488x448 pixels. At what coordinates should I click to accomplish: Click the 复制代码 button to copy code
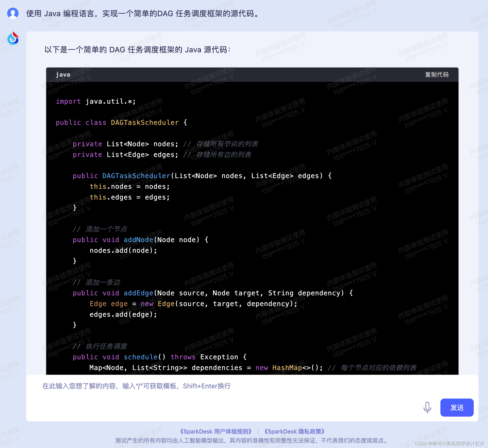(x=437, y=75)
